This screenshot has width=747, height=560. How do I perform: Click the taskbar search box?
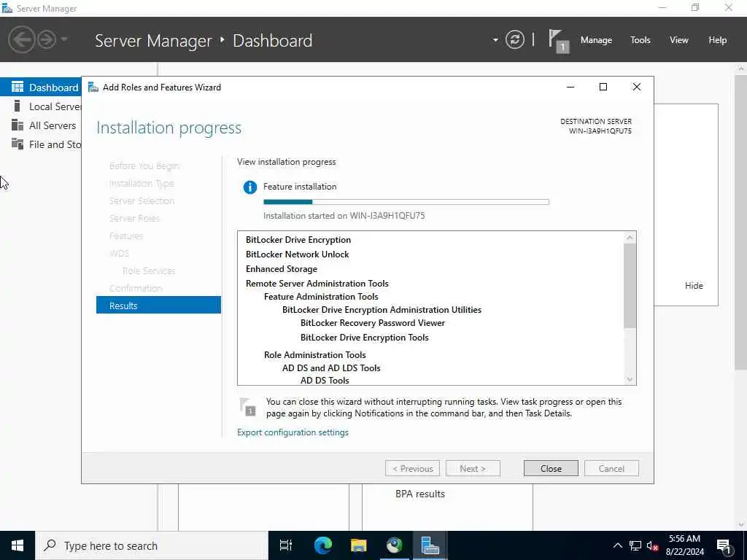point(152,545)
